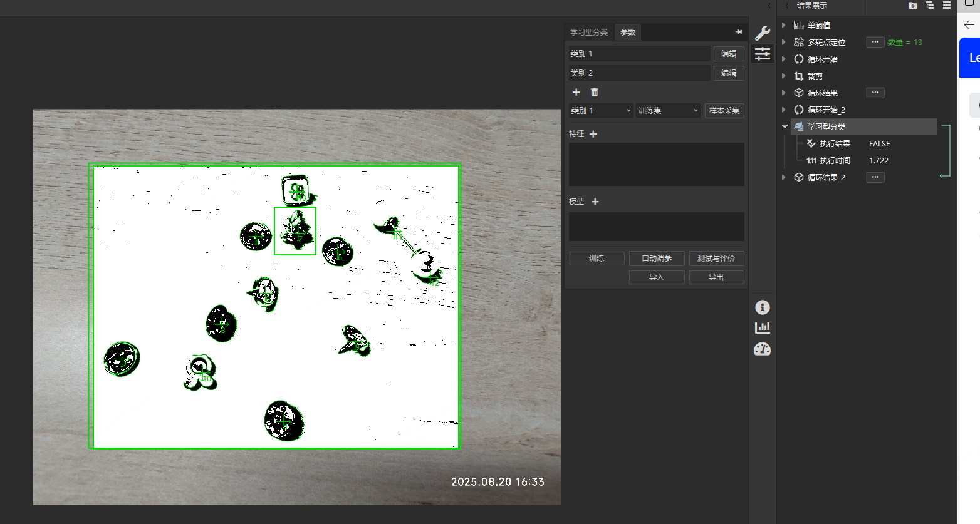
Task: Expand the 多斑点定位 tree node
Action: pos(784,42)
